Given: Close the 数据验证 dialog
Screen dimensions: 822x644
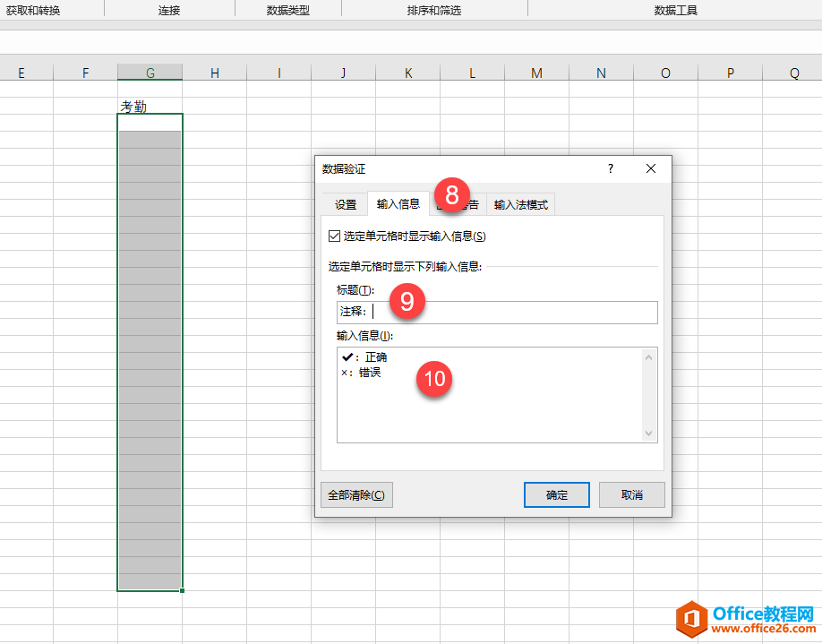Looking at the screenshot, I should pyautogui.click(x=650, y=168).
